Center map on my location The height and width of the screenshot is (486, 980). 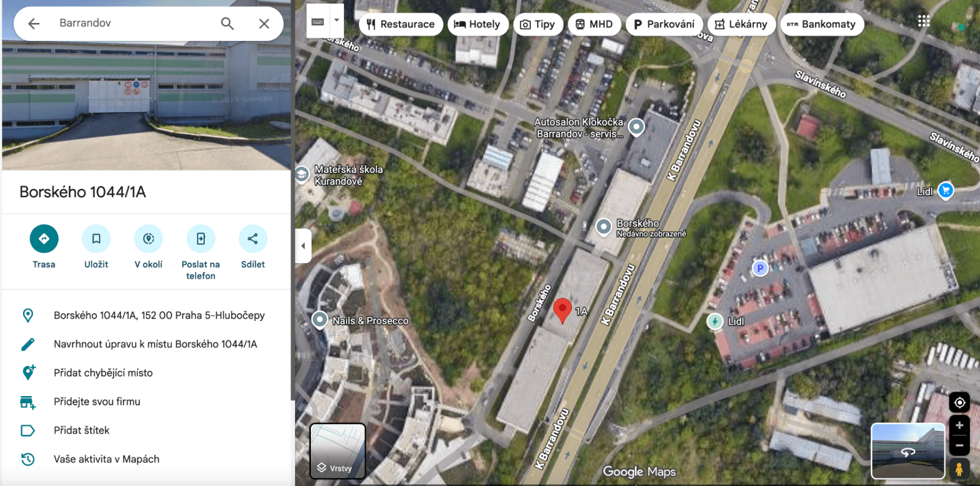[x=960, y=403]
